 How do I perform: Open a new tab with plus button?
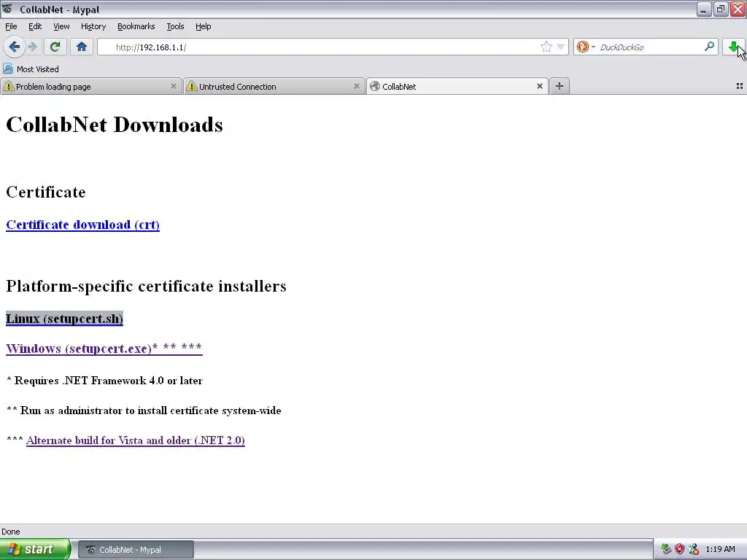[x=560, y=86]
